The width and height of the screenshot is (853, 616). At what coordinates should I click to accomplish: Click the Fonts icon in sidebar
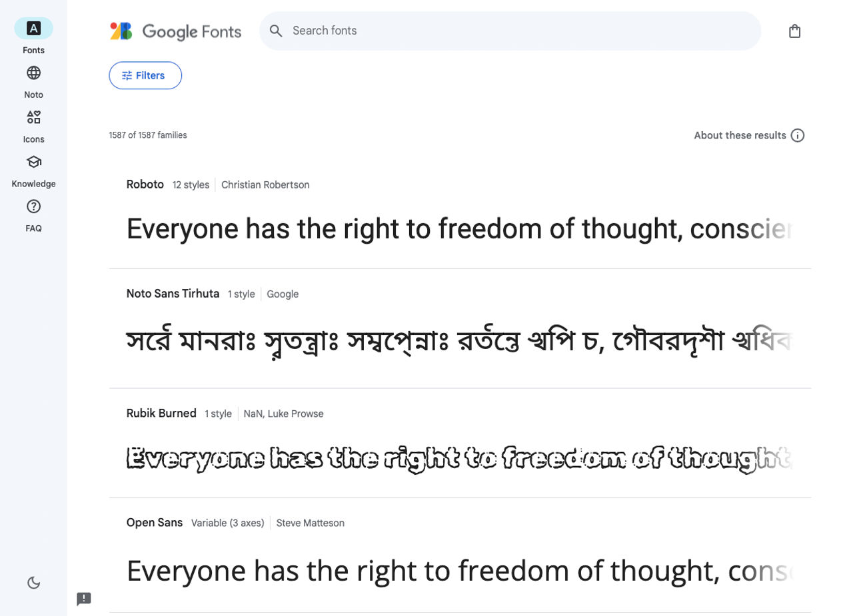[33, 29]
